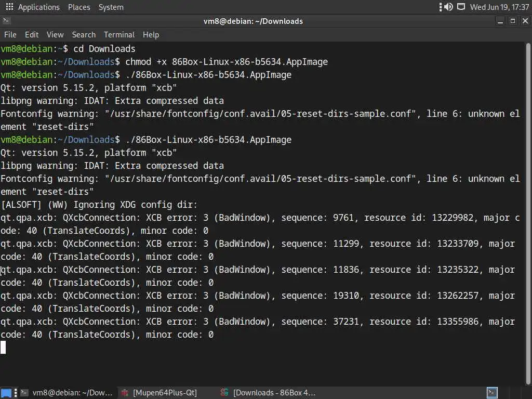The width and height of the screenshot is (532, 399).
Task: Click resource id 13235322
Action: click(x=457, y=270)
